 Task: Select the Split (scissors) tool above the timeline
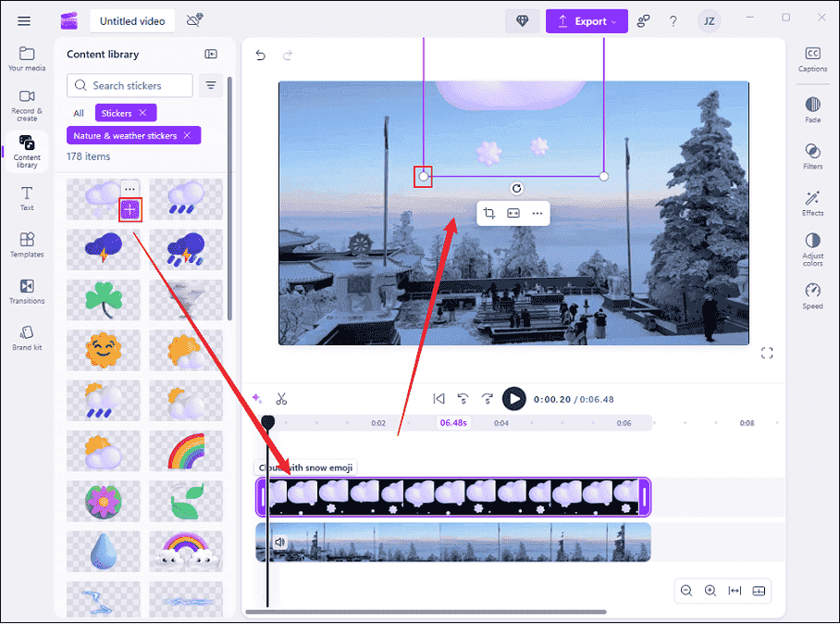pyautogui.click(x=281, y=398)
